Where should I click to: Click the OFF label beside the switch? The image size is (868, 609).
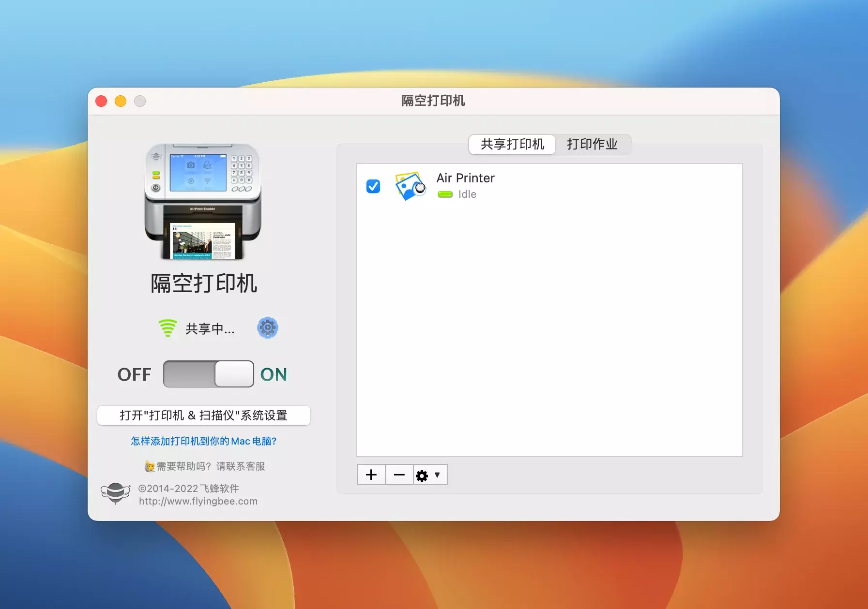134,374
